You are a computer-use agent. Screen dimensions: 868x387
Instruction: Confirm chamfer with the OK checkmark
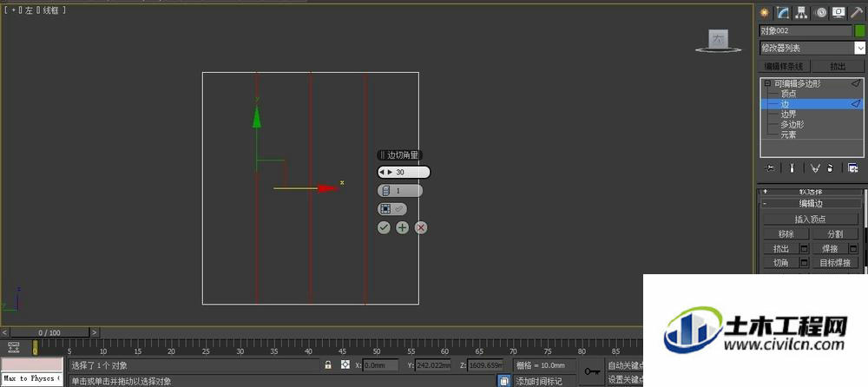coord(384,227)
